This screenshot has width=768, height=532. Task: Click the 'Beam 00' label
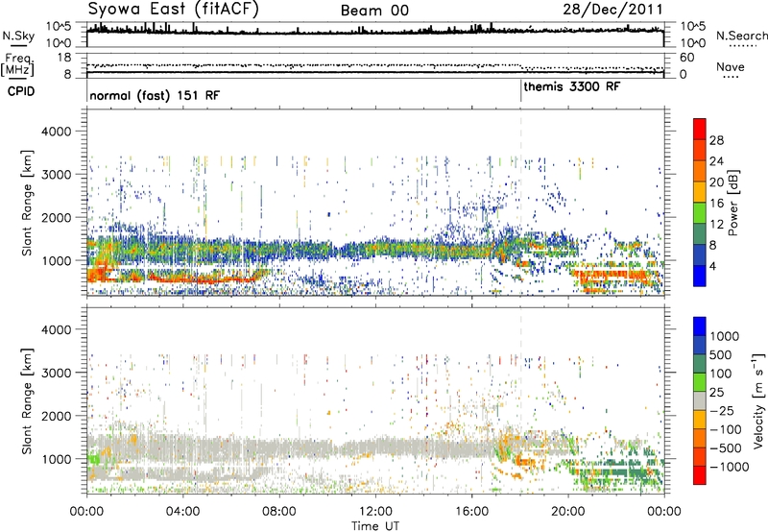point(374,11)
